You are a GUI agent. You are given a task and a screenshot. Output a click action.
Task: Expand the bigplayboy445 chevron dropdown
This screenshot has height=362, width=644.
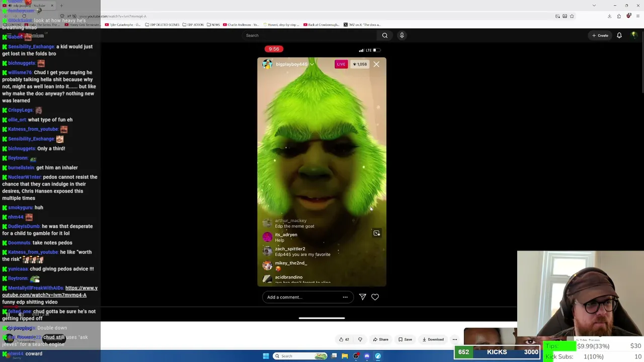coord(312,64)
